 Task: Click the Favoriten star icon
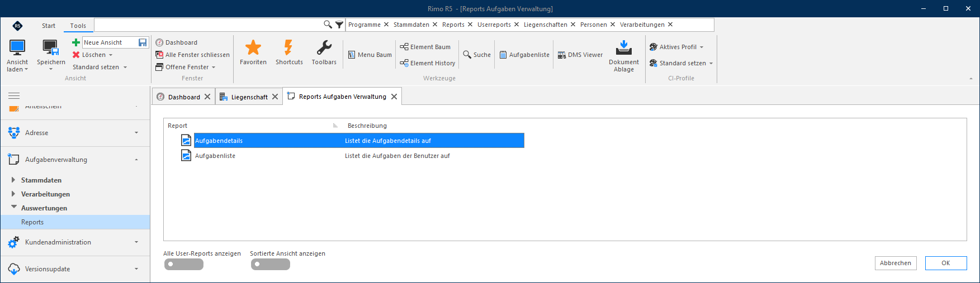coord(253,47)
